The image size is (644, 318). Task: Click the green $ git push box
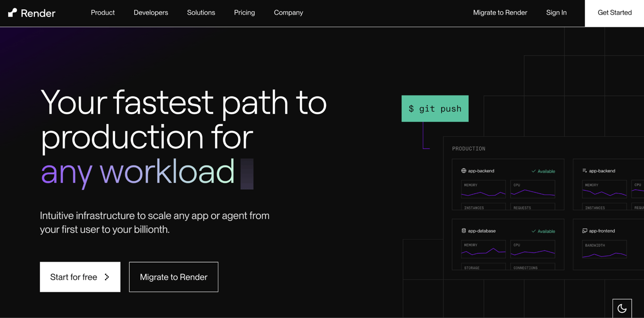pos(435,109)
